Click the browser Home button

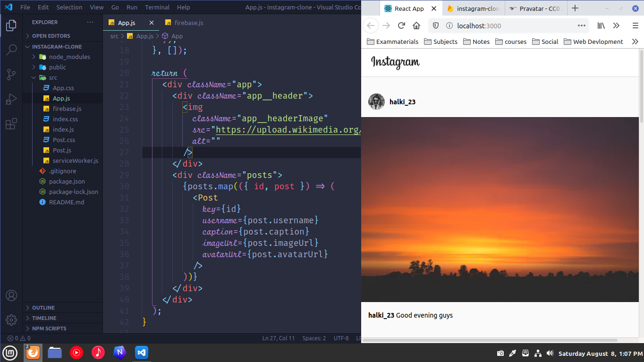[416, 26]
